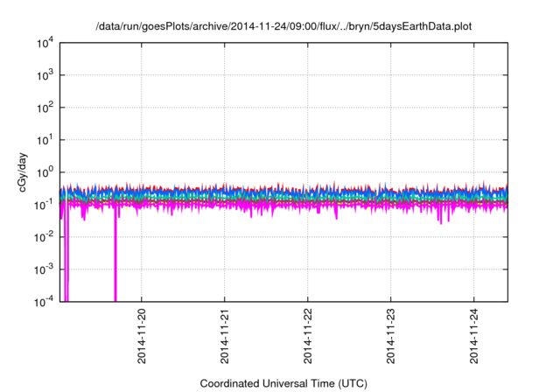Click the 10^3 y-axis label
This screenshot has height=392, width=560.
coord(45,75)
